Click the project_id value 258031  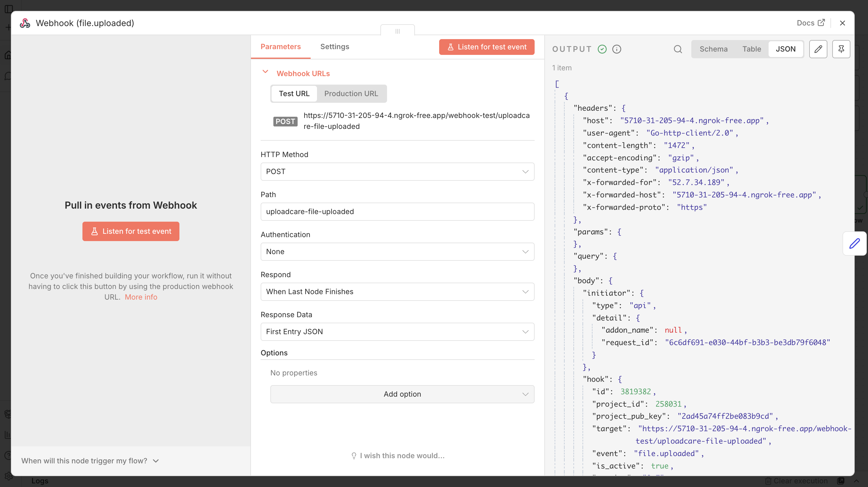[x=668, y=404]
